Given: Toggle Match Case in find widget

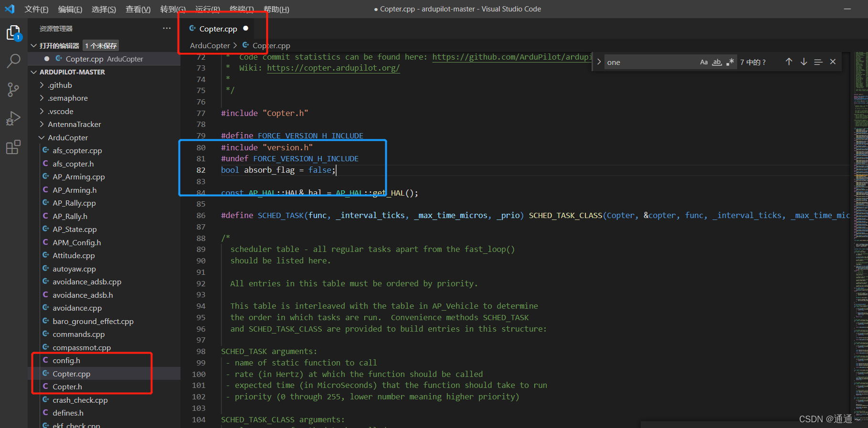Looking at the screenshot, I should 704,62.
